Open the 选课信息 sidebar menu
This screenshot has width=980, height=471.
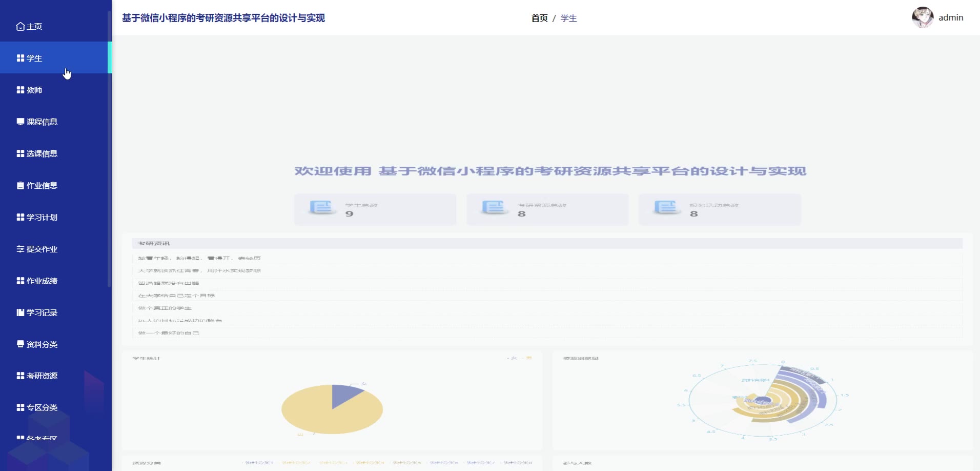coord(56,153)
